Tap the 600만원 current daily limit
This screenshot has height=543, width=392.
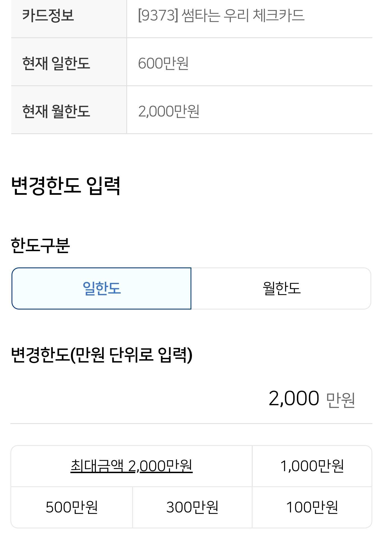163,63
